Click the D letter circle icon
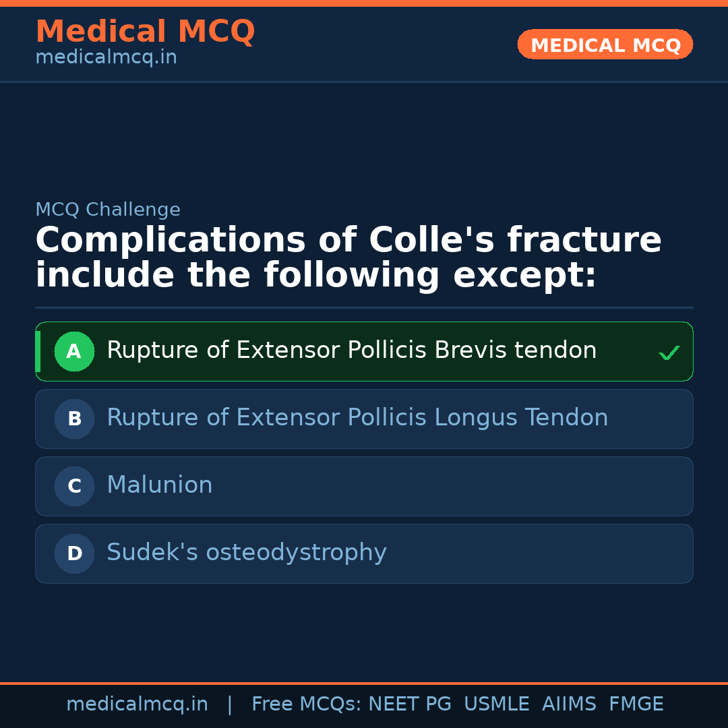 [x=74, y=553]
